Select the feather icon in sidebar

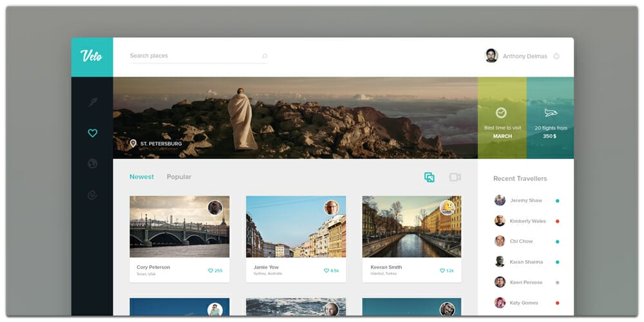pyautogui.click(x=92, y=102)
